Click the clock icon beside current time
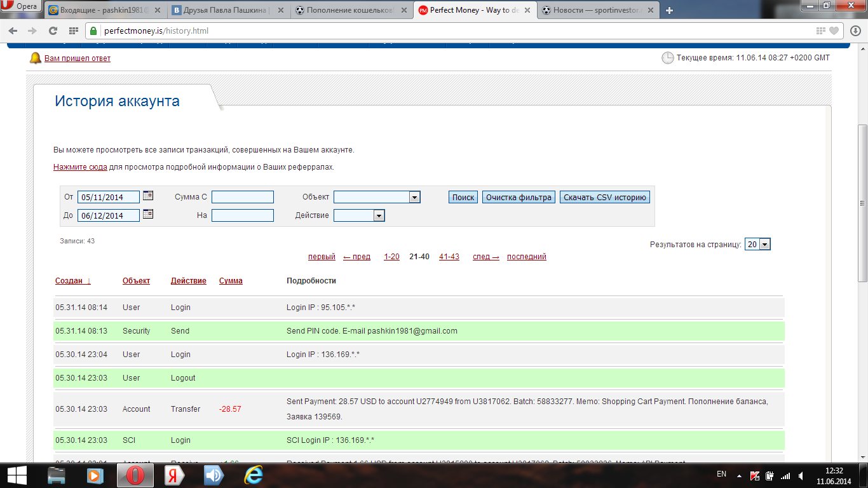This screenshot has height=488, width=868. tap(668, 58)
